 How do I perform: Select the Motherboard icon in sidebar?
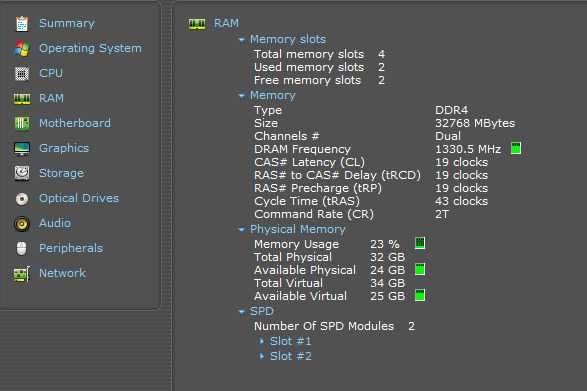22,123
